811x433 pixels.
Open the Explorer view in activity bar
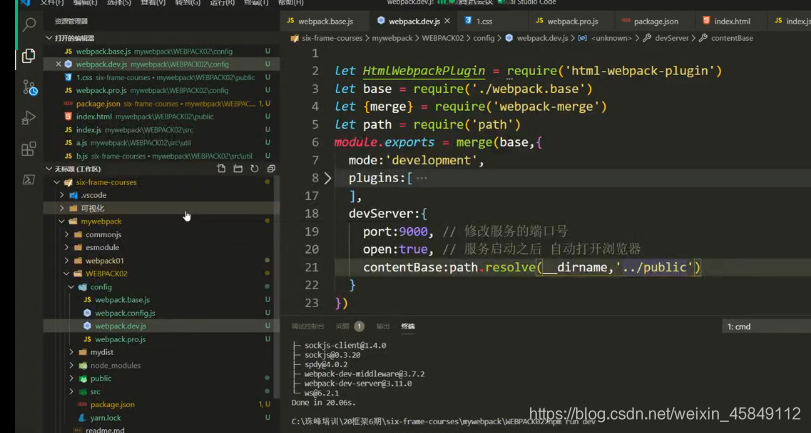point(29,56)
